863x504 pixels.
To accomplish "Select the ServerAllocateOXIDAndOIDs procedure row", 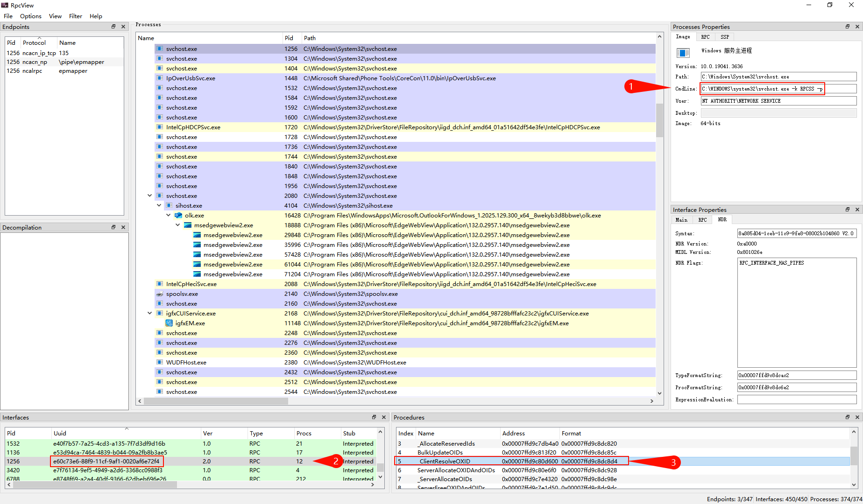I will (456, 470).
